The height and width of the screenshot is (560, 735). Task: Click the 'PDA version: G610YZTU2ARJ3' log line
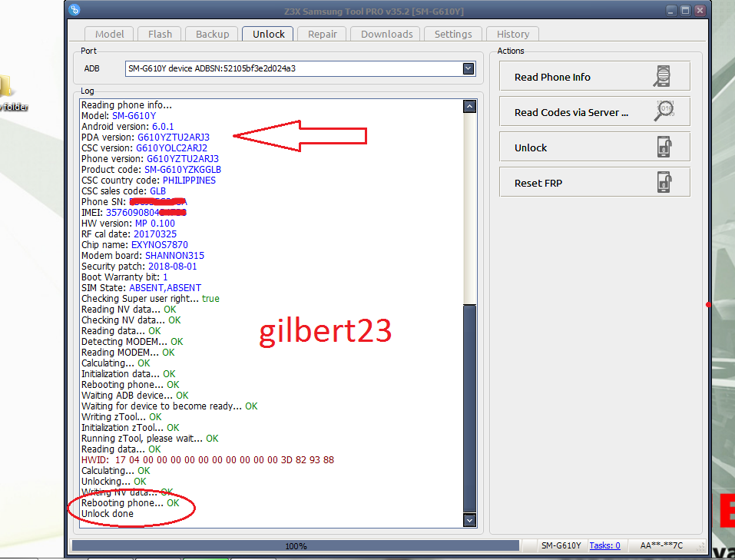145,138
